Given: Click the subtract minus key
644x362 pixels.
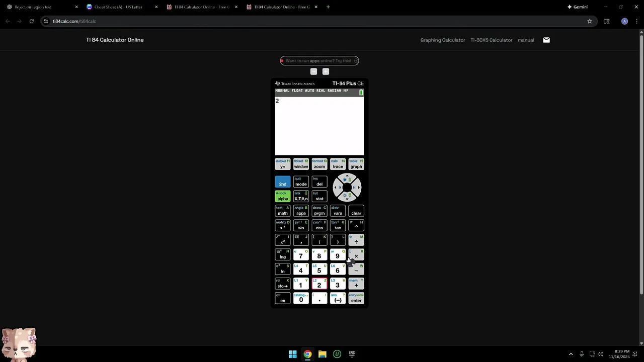Looking at the screenshot, I should tap(356, 269).
